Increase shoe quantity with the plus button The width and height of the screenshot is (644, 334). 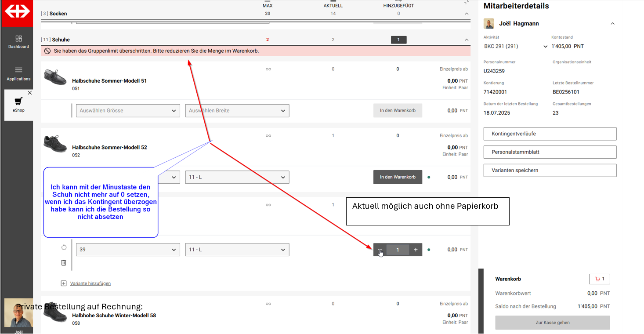pyautogui.click(x=416, y=250)
